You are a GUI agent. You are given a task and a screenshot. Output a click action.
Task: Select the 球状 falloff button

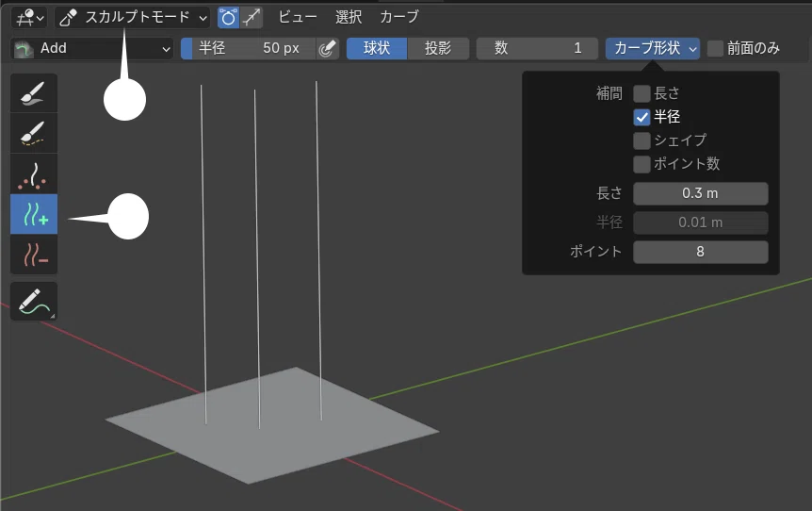(x=377, y=49)
